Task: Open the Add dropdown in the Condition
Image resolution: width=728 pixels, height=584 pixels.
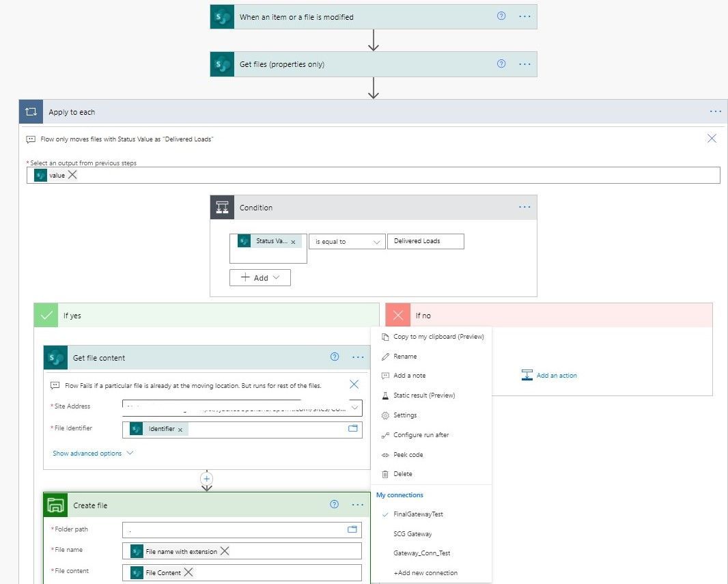Action: tap(260, 277)
